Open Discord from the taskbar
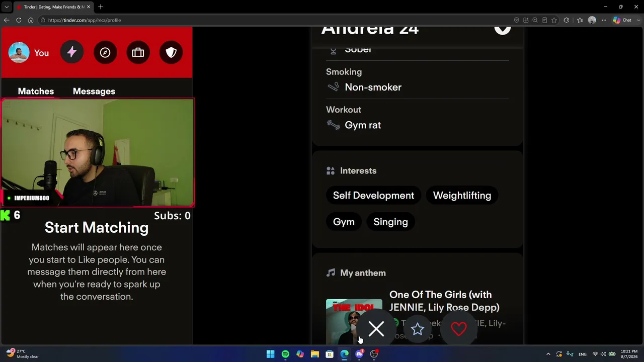Image resolution: width=644 pixels, height=362 pixels. click(x=359, y=354)
